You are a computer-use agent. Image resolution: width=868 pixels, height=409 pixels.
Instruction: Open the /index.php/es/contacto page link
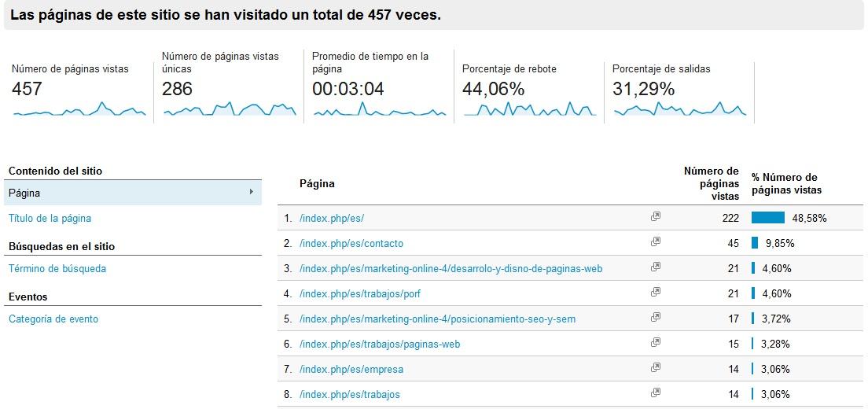[351, 243]
